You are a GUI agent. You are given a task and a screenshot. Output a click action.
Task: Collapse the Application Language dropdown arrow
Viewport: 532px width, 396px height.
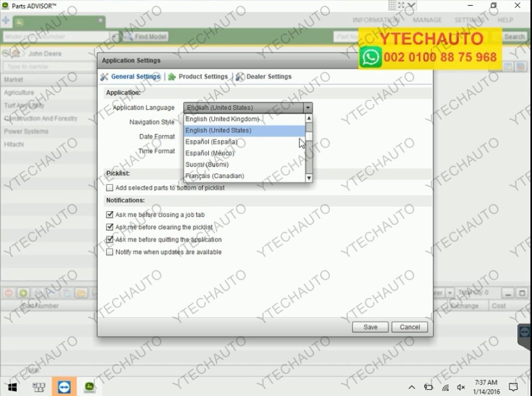tap(308, 108)
